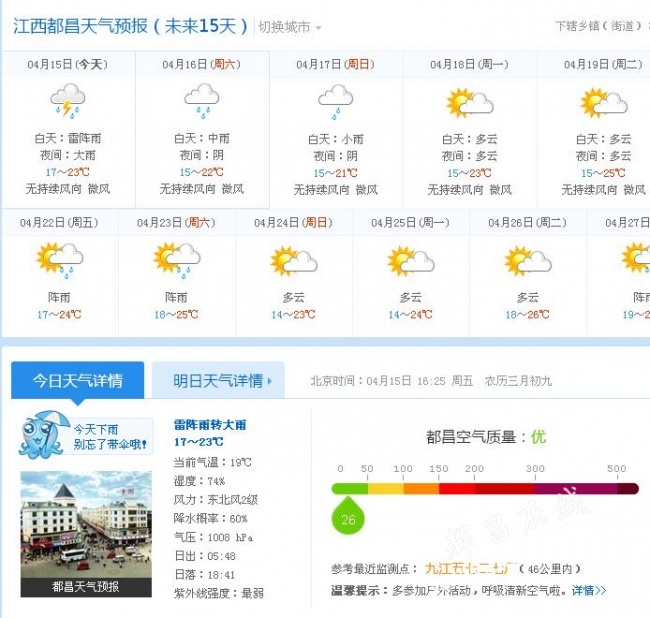Click the 日出:05:48 line
650x618 pixels.
pyautogui.click(x=205, y=556)
